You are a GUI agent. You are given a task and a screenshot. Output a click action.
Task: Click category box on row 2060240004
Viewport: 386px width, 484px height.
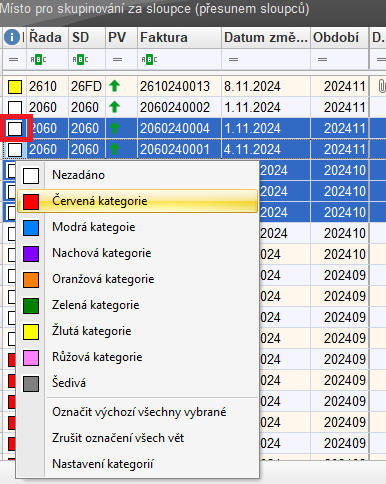pyautogui.click(x=15, y=128)
